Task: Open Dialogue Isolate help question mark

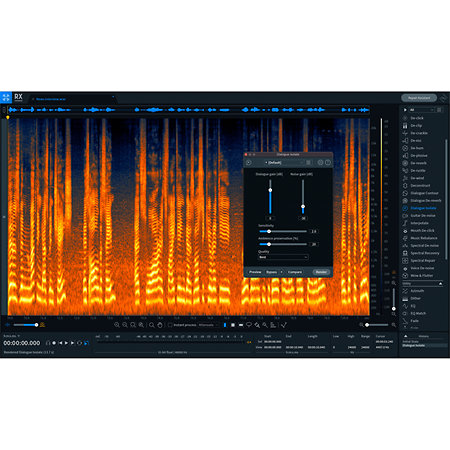Action: click(328, 162)
